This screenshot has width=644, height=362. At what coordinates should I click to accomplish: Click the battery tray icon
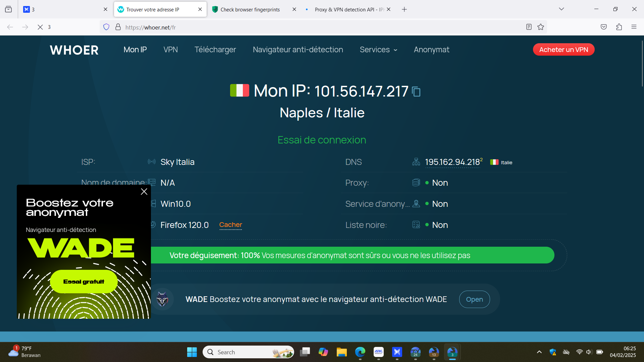click(x=600, y=352)
